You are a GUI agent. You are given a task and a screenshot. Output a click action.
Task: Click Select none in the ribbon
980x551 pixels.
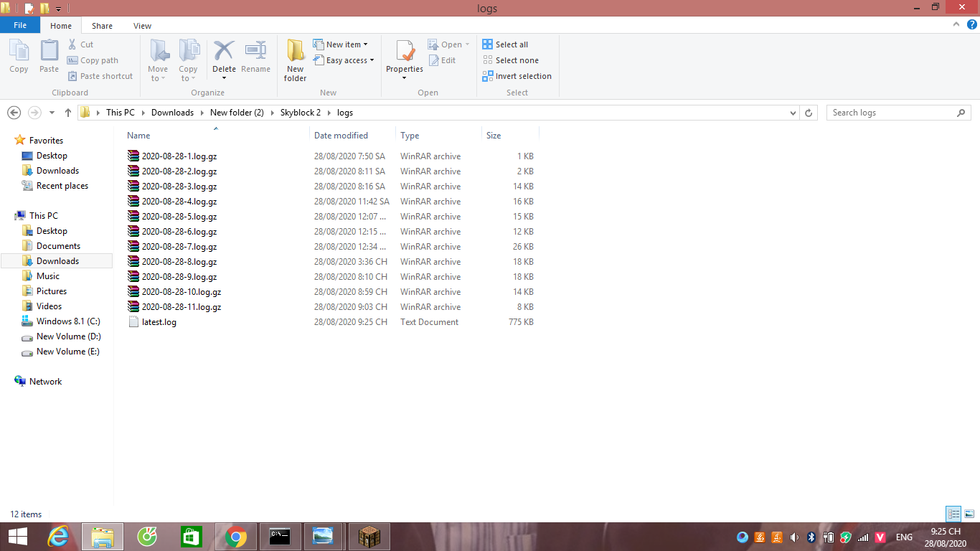click(510, 60)
